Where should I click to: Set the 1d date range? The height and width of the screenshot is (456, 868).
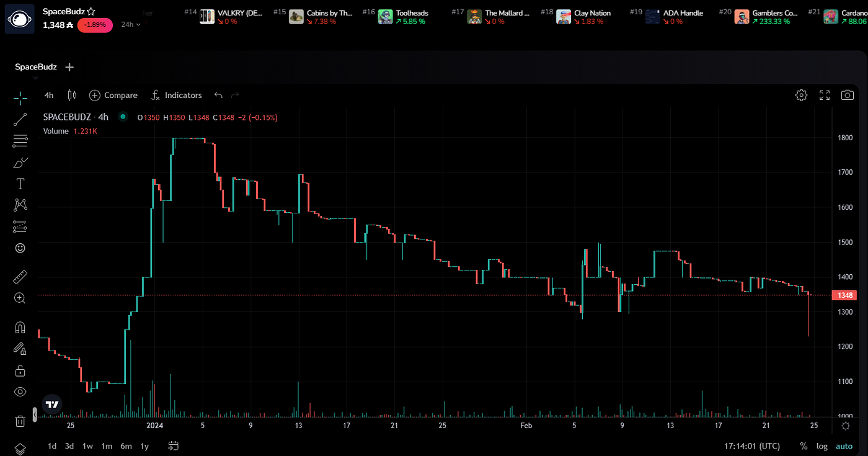coord(52,446)
